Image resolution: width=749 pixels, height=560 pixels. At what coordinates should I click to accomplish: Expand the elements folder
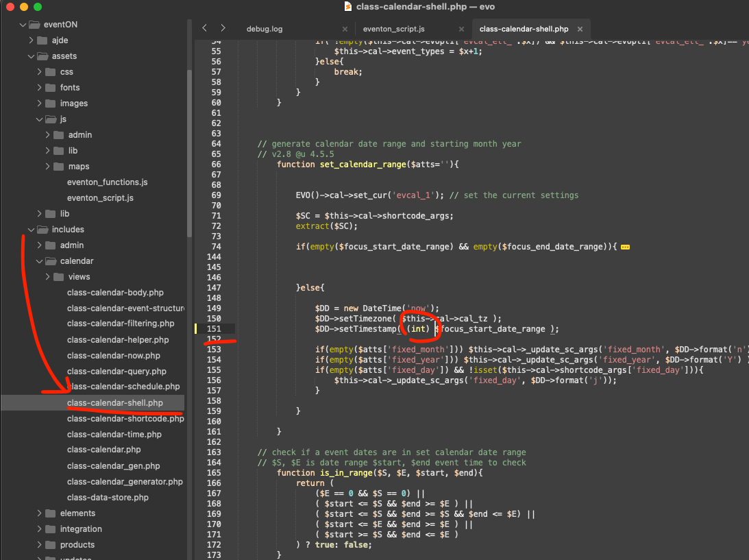click(39, 513)
